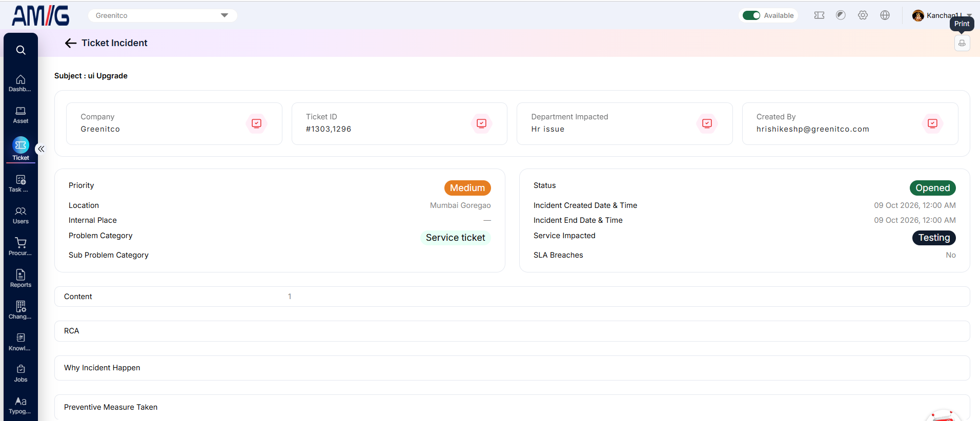Screen dimensions: 980x421
Task: Click the AMG logo
Action: [40, 15]
